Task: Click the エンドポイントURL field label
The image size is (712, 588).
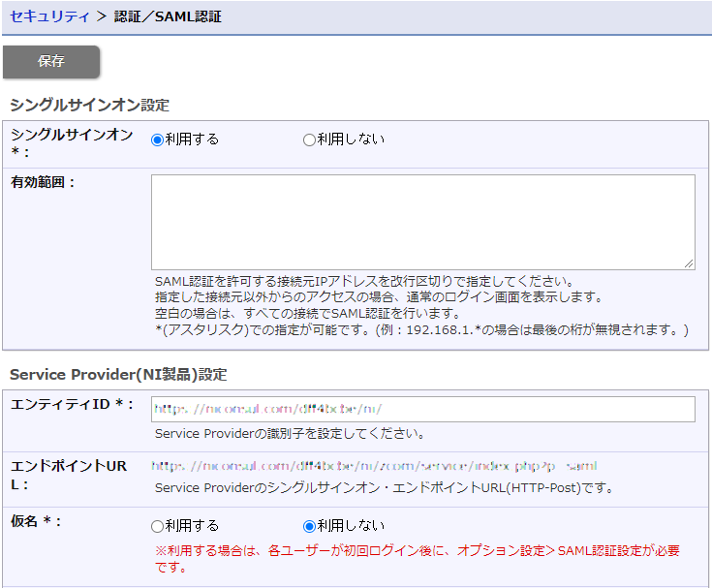Action: 68,475
